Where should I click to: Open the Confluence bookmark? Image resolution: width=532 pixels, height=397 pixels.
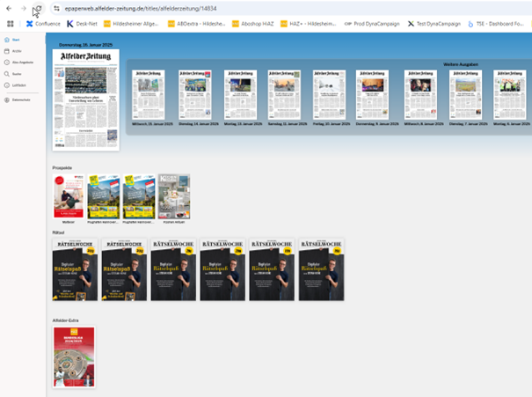(x=44, y=24)
